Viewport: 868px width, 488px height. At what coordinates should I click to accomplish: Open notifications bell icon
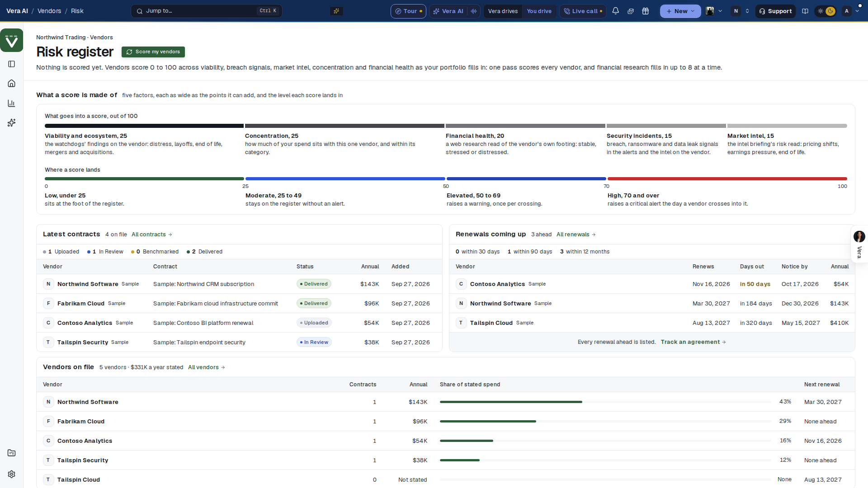pos(615,11)
